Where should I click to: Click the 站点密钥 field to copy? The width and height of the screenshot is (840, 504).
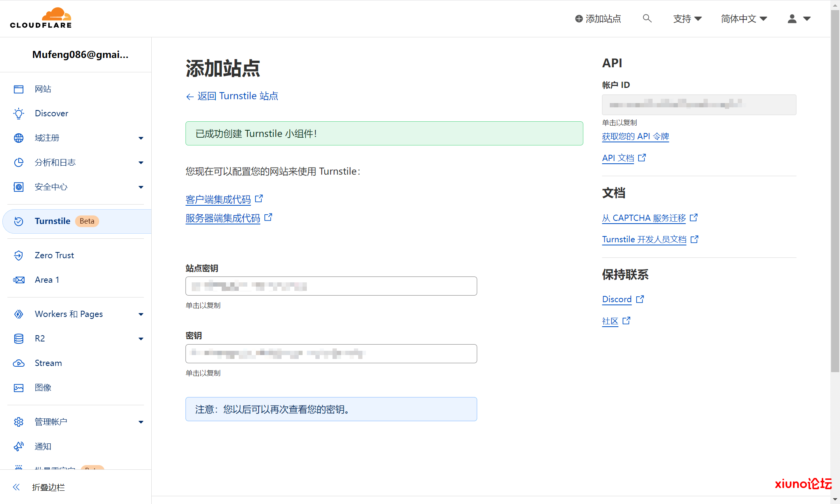[x=331, y=286]
